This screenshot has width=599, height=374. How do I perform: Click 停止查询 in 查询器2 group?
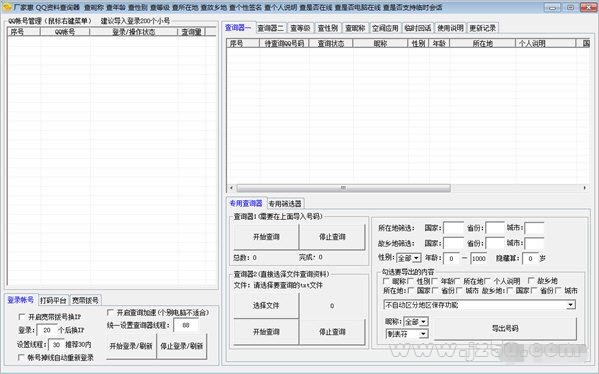[332, 332]
